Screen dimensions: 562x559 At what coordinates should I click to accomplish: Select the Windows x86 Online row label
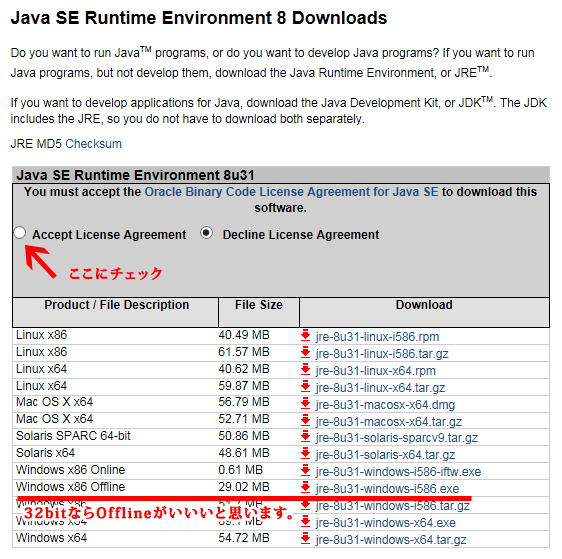coord(70,470)
